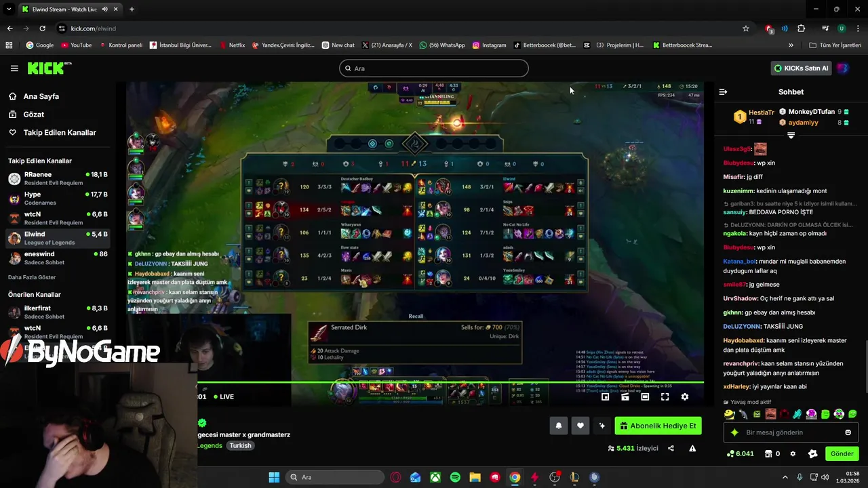Open the chat identity badge icon

(812, 453)
